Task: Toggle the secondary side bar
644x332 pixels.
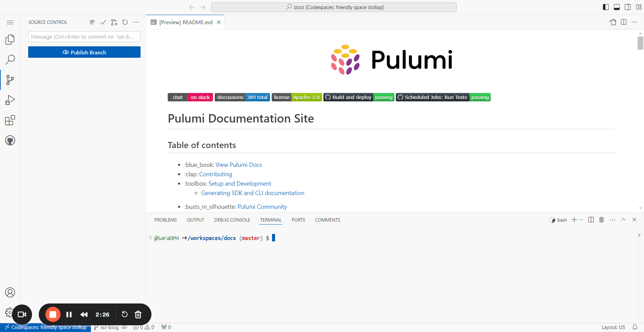Action: (x=628, y=7)
